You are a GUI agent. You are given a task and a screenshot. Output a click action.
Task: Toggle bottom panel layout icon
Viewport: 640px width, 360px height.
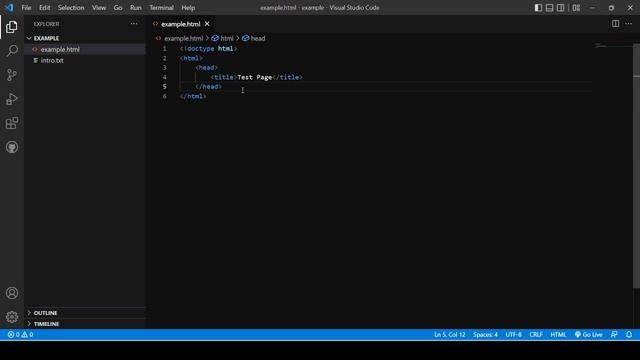point(549,8)
